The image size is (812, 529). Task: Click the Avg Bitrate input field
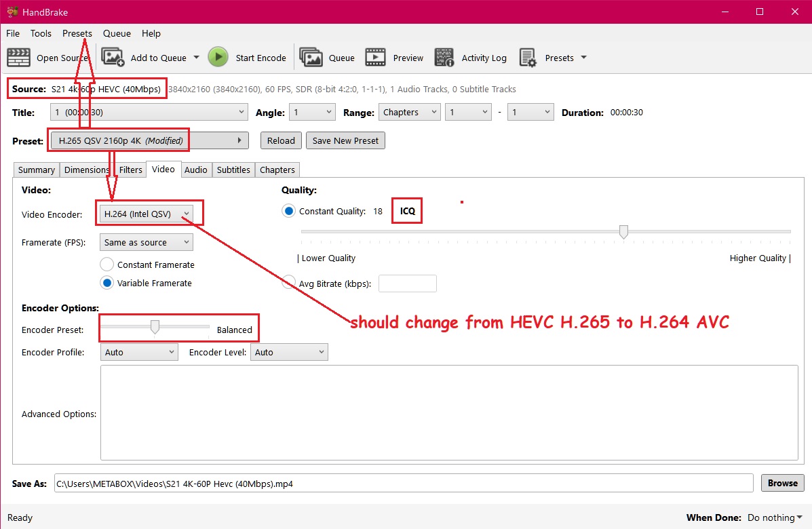408,283
